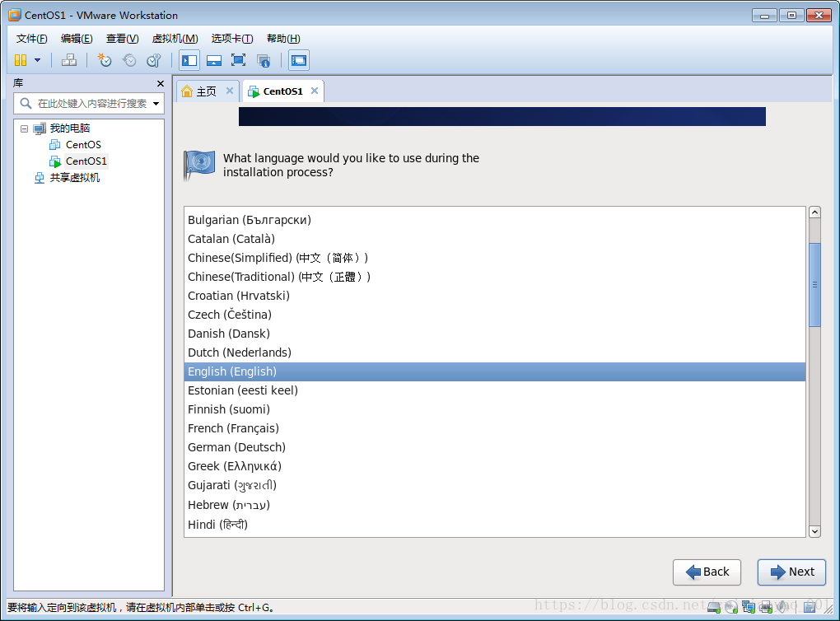840x621 pixels.
Task: Click the sound card status icon
Action: pos(782,606)
